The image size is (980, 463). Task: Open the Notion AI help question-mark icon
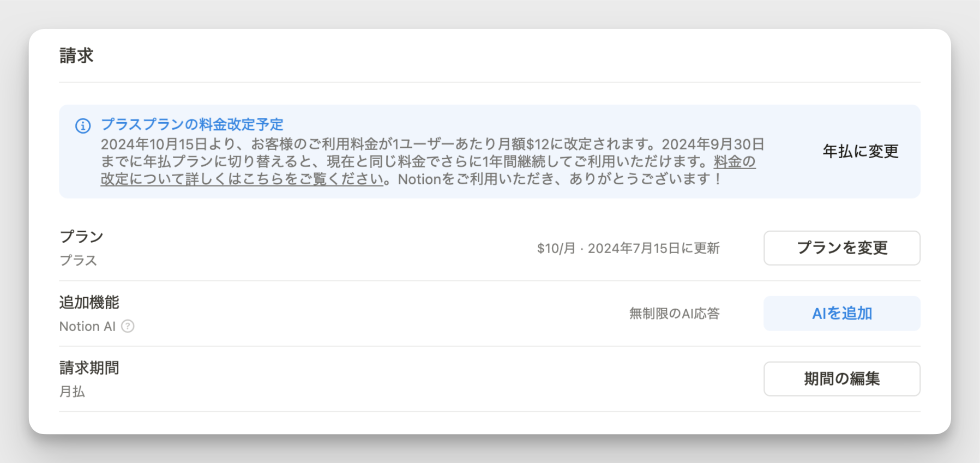(128, 326)
